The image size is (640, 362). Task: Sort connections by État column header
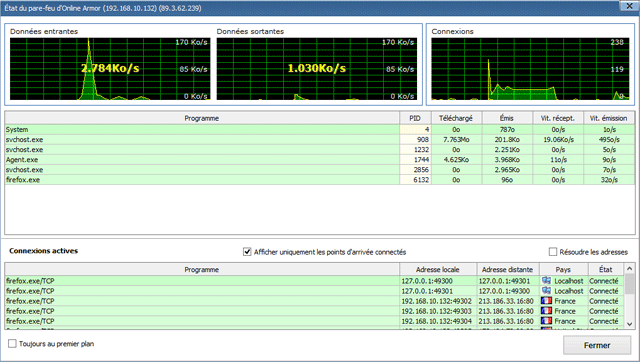point(606,270)
